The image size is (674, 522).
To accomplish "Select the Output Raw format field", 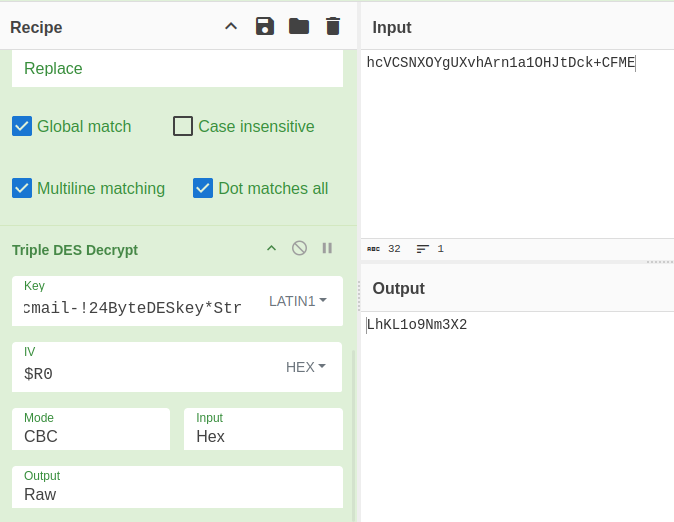I will 177,494.
